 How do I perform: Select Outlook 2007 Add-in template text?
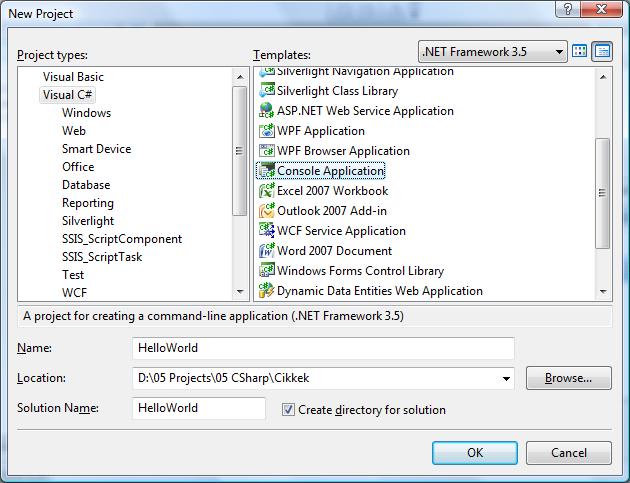pos(331,211)
